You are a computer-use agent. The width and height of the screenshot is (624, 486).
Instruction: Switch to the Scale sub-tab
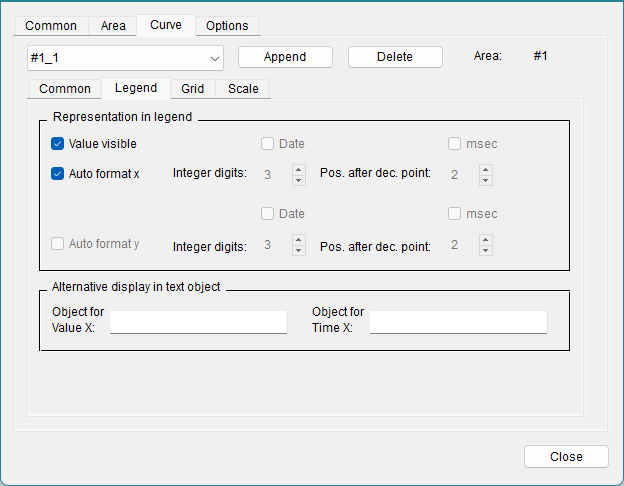[x=243, y=89]
